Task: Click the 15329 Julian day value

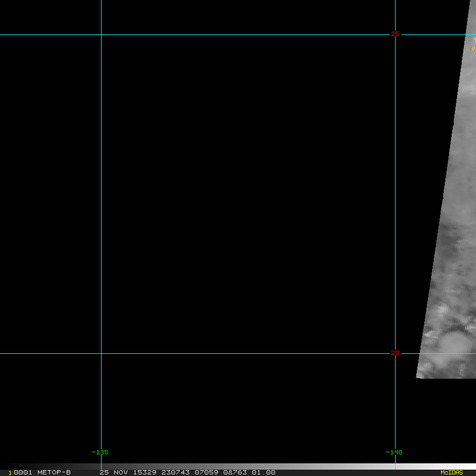Action: point(143,472)
